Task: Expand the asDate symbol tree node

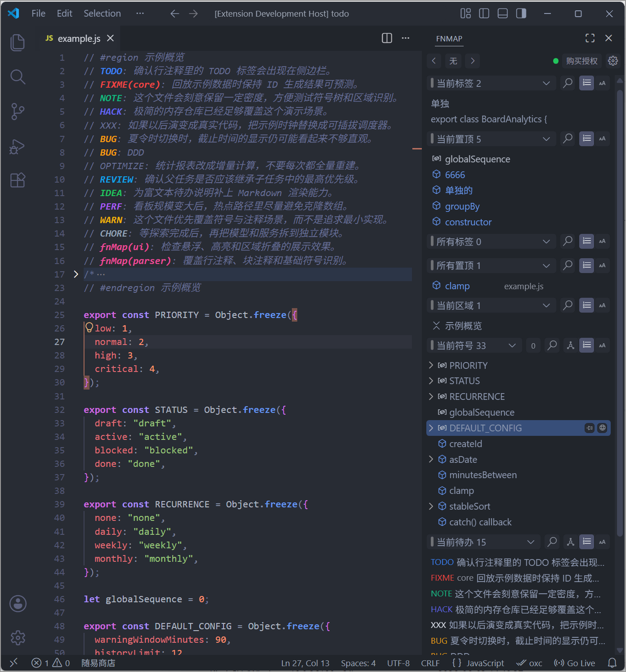Action: pyautogui.click(x=431, y=459)
